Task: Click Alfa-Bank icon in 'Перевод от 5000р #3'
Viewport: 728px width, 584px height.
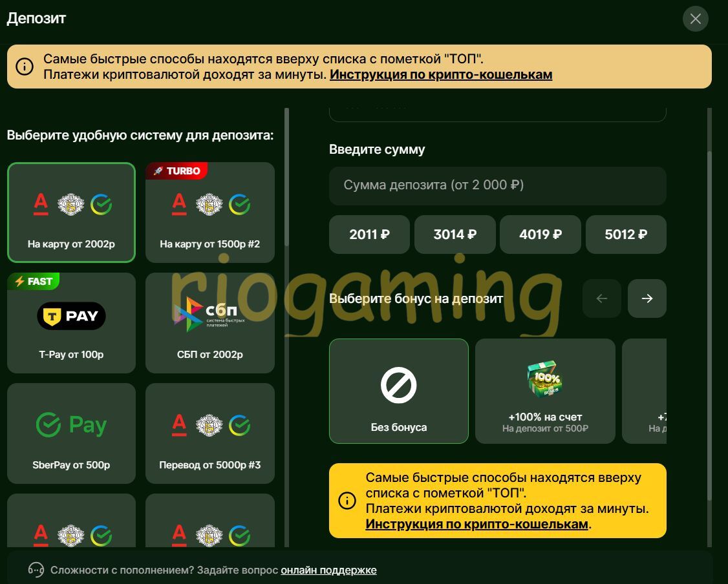Action: click(x=179, y=425)
